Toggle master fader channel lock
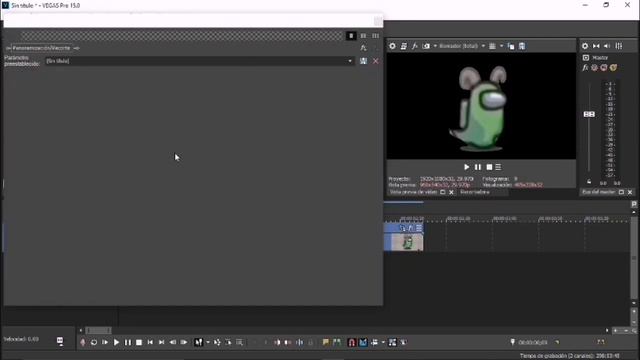 (589, 182)
